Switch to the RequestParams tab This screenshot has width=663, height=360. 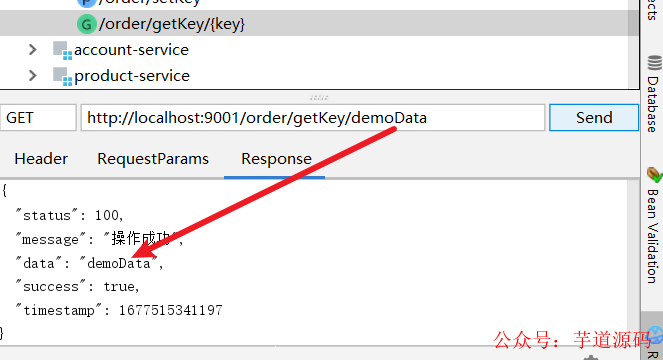(x=153, y=159)
